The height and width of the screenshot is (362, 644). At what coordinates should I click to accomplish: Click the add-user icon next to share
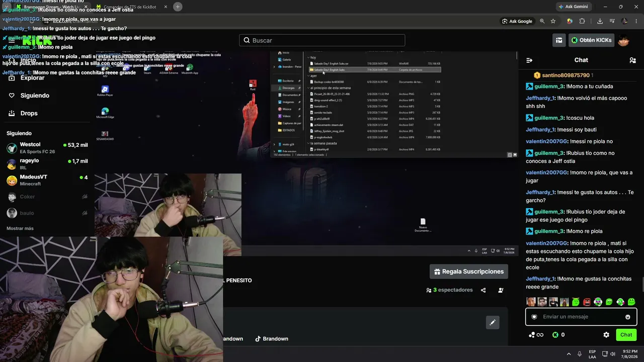tap(501, 290)
